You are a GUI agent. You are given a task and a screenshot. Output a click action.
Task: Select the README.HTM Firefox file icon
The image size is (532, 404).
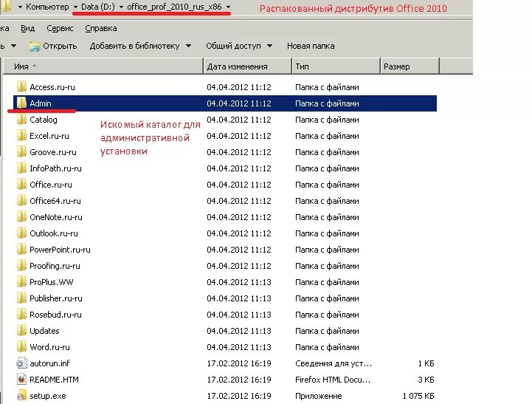(21, 380)
